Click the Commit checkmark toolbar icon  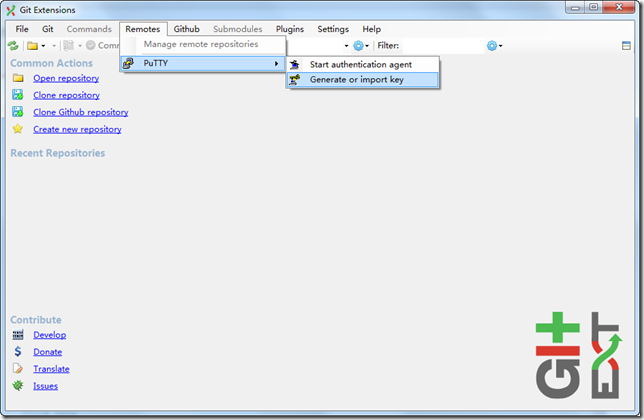click(91, 45)
